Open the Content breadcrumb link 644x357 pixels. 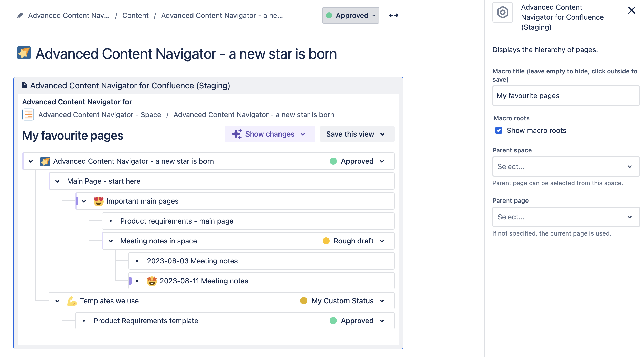135,16
